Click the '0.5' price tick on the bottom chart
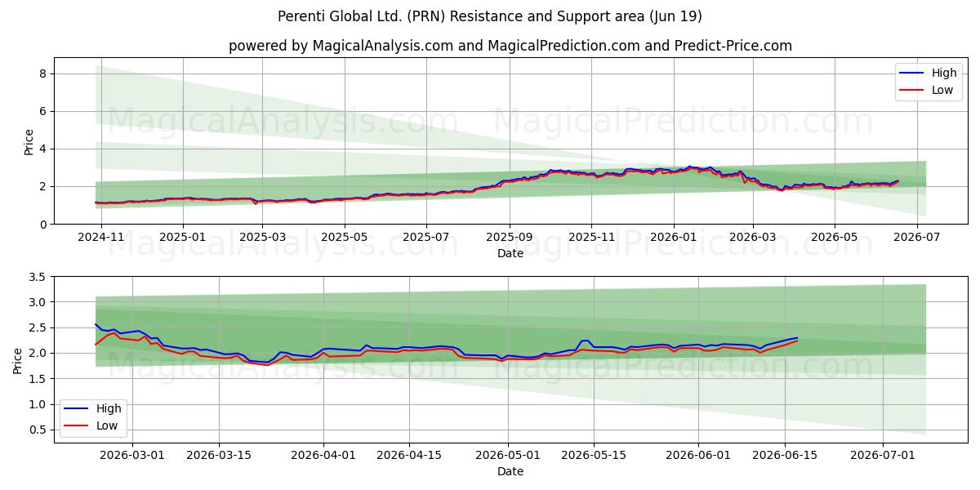The height and width of the screenshot is (490, 980). coord(38,430)
